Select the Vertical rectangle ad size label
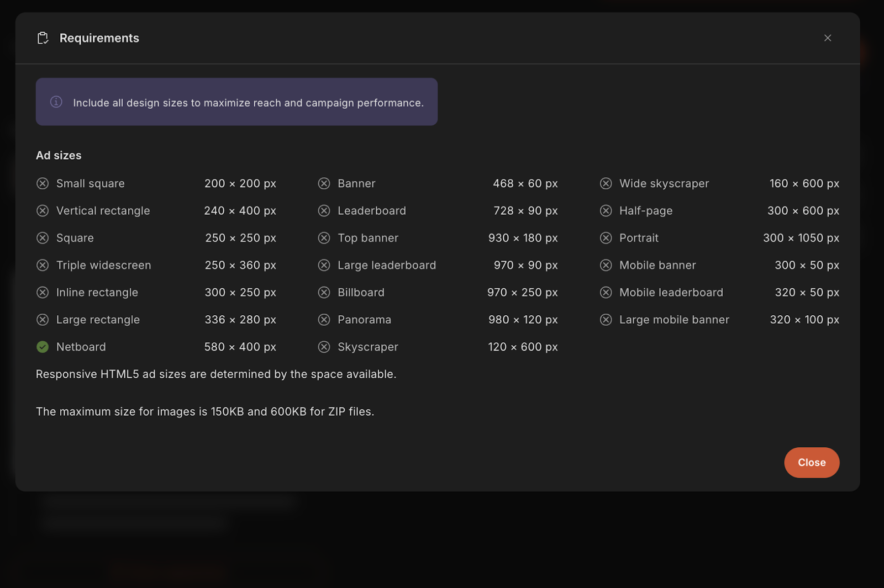Screen dimensions: 884x588 click(103, 211)
